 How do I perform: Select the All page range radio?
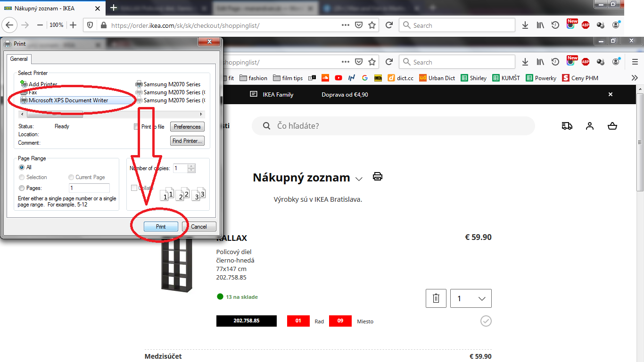22,167
